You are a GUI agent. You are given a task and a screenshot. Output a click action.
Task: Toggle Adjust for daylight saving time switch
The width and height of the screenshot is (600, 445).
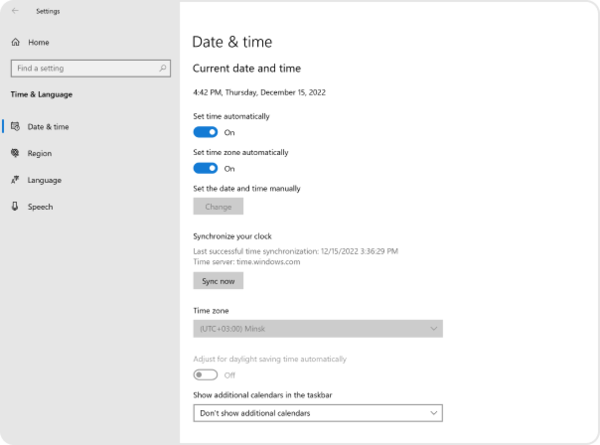coord(205,375)
